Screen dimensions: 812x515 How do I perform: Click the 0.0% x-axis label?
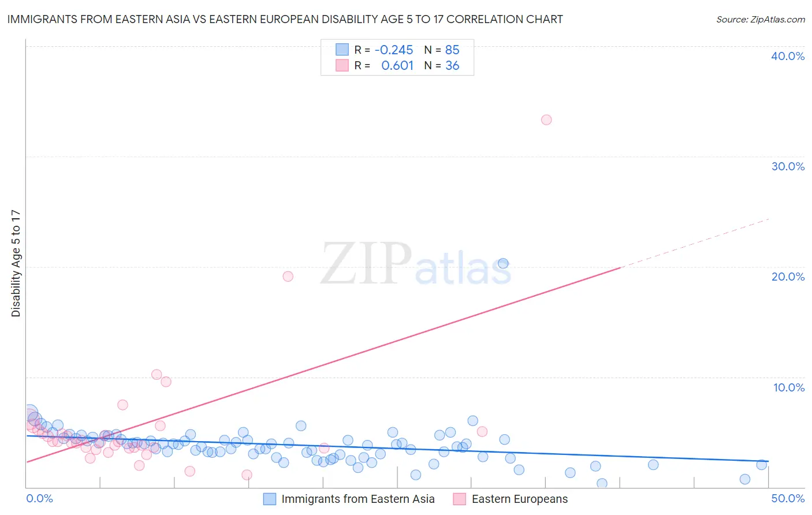click(x=39, y=498)
